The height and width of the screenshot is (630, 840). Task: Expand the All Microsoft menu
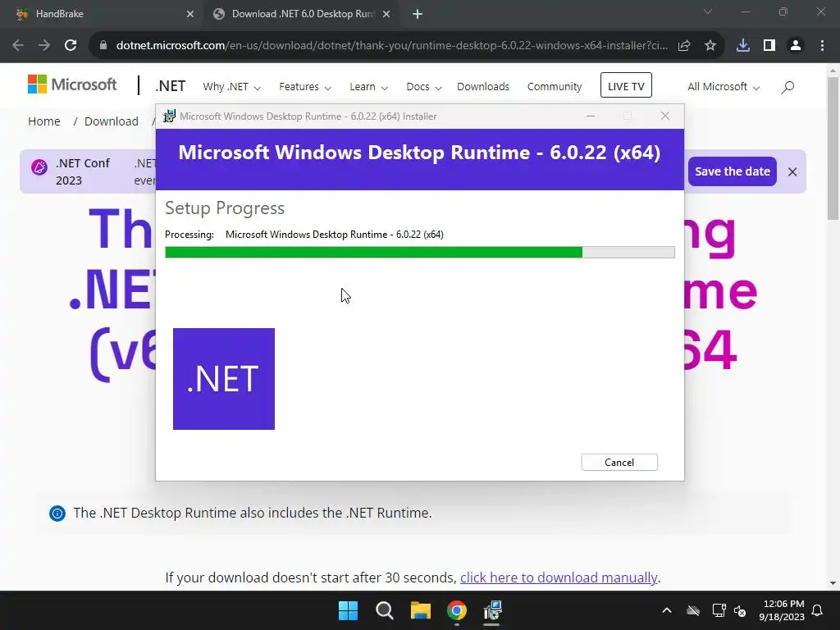724,87
